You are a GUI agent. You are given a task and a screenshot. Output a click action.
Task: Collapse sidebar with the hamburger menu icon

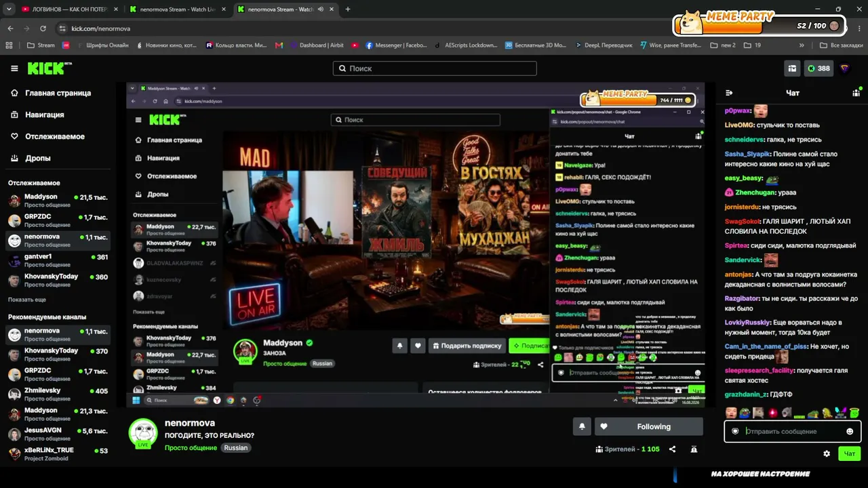[14, 68]
